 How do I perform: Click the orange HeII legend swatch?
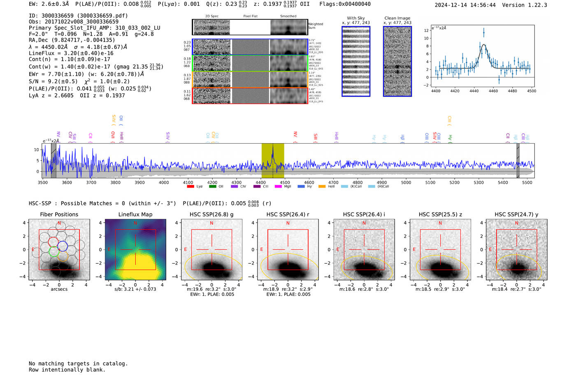coord(322,186)
